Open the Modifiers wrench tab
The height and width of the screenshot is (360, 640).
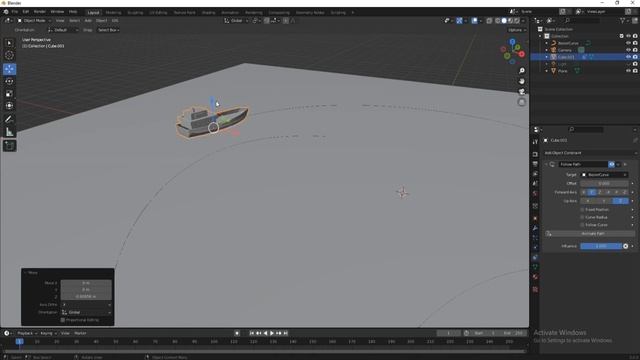click(535, 228)
